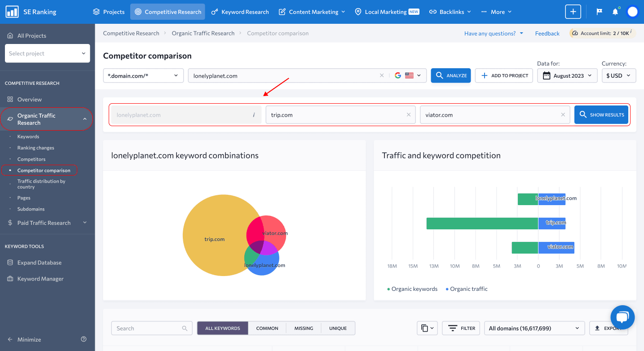The image size is (644, 351).
Task: Open the copy options icon dropdown
Action: pyautogui.click(x=428, y=328)
